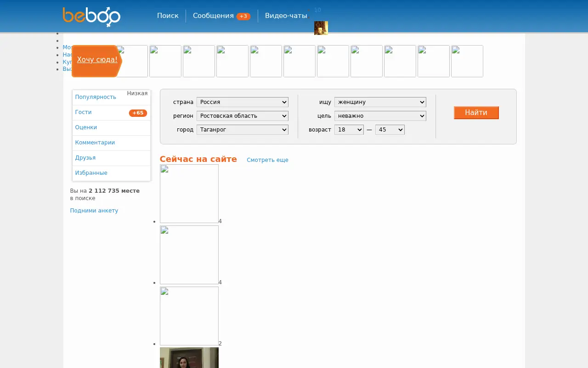588x368 pixels.
Task: Open the minimum age dropdown showing 18
Action: tap(349, 130)
